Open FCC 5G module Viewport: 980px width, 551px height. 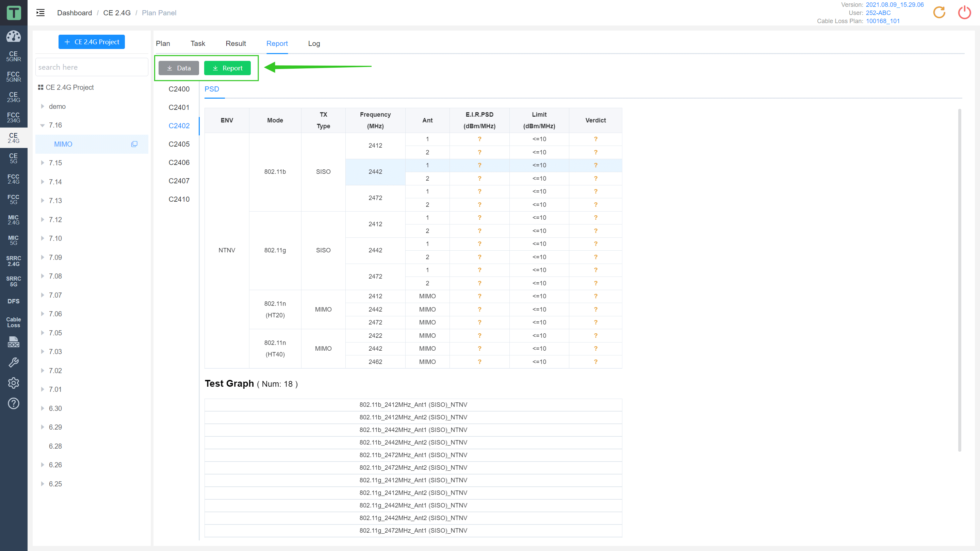click(x=14, y=199)
